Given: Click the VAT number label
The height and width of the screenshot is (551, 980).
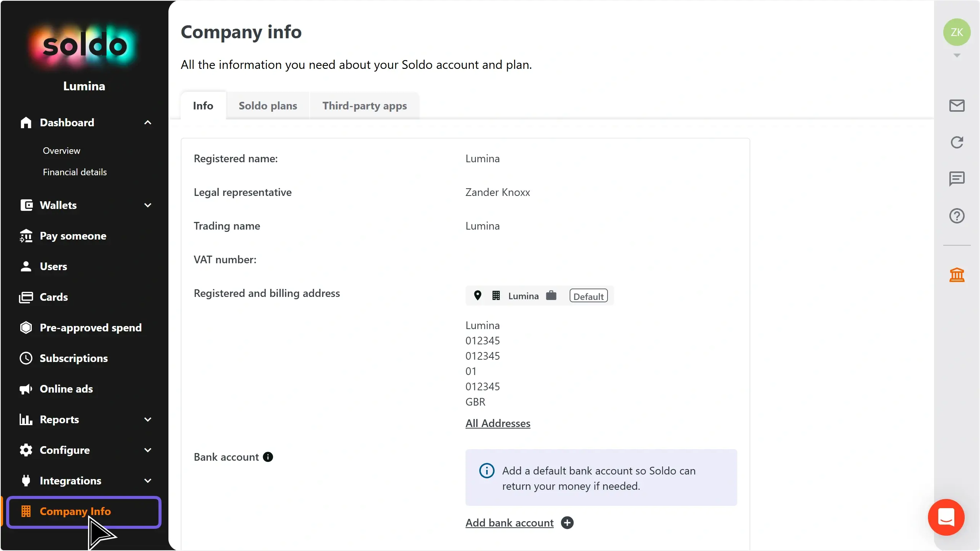Looking at the screenshot, I should point(225,259).
